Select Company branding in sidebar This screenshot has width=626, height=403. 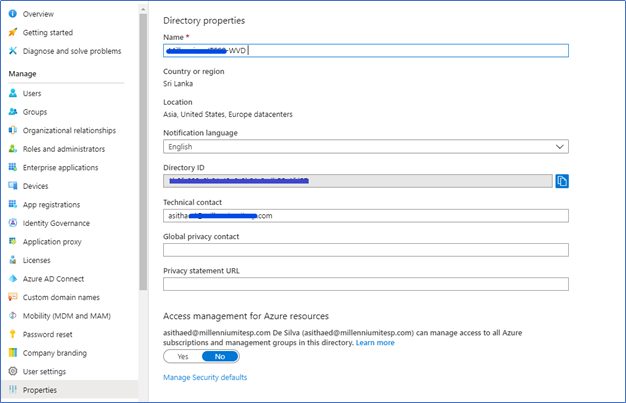coord(54,353)
